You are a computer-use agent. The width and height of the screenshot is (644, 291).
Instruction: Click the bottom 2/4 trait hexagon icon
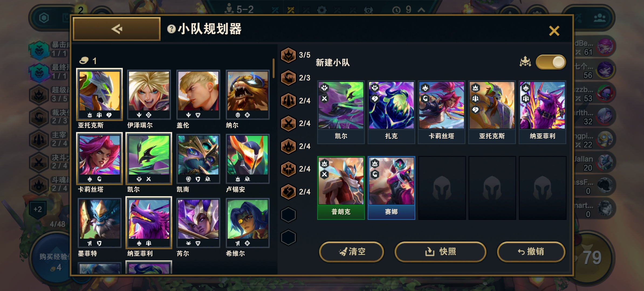pyautogui.click(x=289, y=192)
